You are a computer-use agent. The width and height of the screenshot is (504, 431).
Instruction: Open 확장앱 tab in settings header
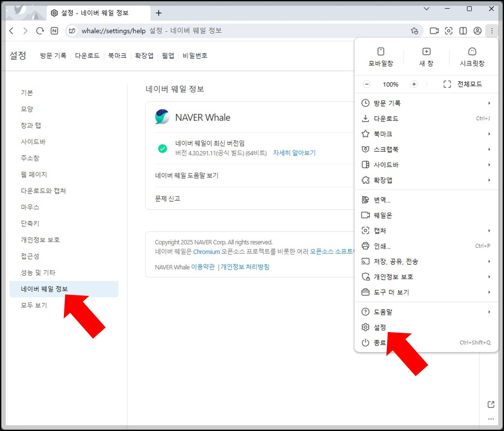[x=144, y=56]
